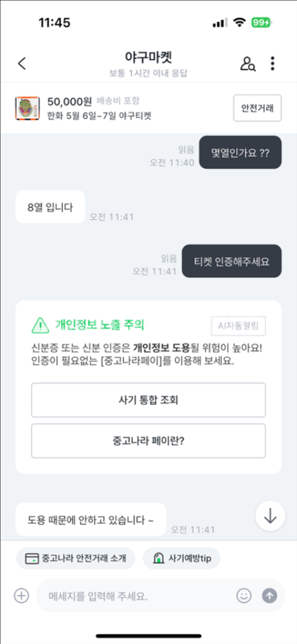Tap the green warning triangle icon
Viewport: 297px width, 644px height.
pos(40,326)
